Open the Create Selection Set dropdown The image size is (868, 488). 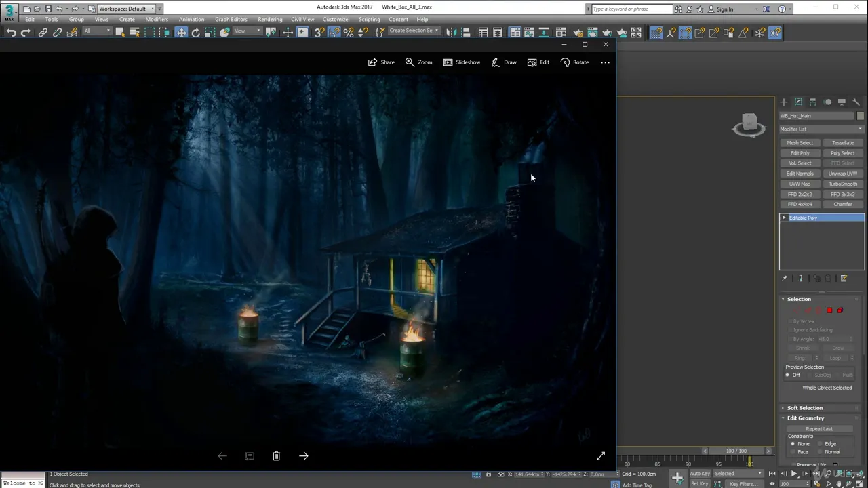pyautogui.click(x=413, y=31)
